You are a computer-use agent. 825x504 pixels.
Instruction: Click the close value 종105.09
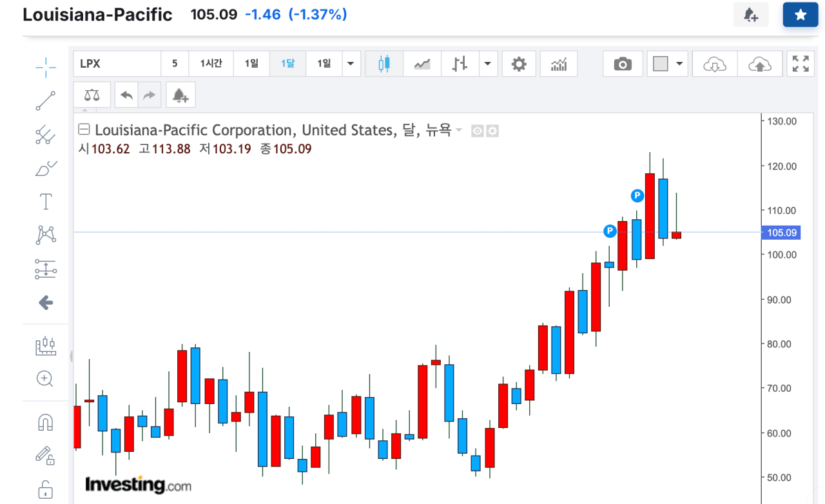click(286, 149)
